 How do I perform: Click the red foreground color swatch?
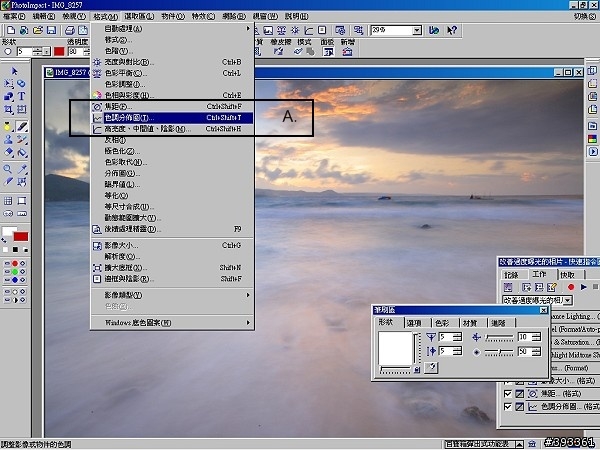point(21,237)
